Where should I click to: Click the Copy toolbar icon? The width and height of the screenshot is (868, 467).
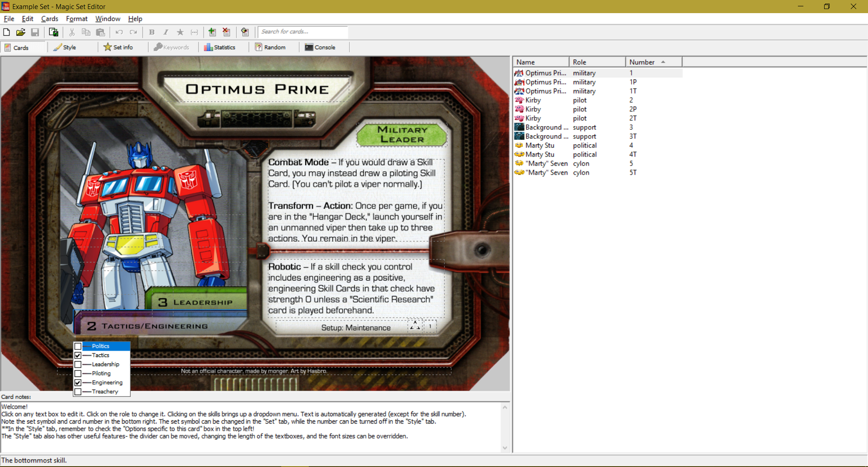(86, 32)
